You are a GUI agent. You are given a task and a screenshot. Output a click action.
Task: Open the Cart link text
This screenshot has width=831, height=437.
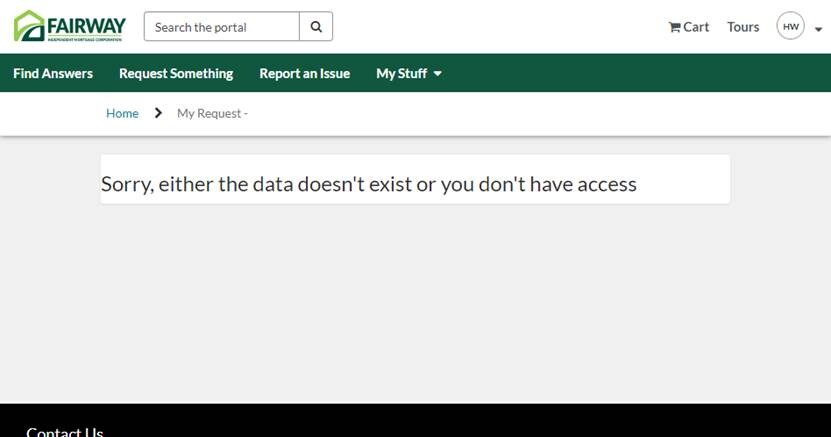696,27
